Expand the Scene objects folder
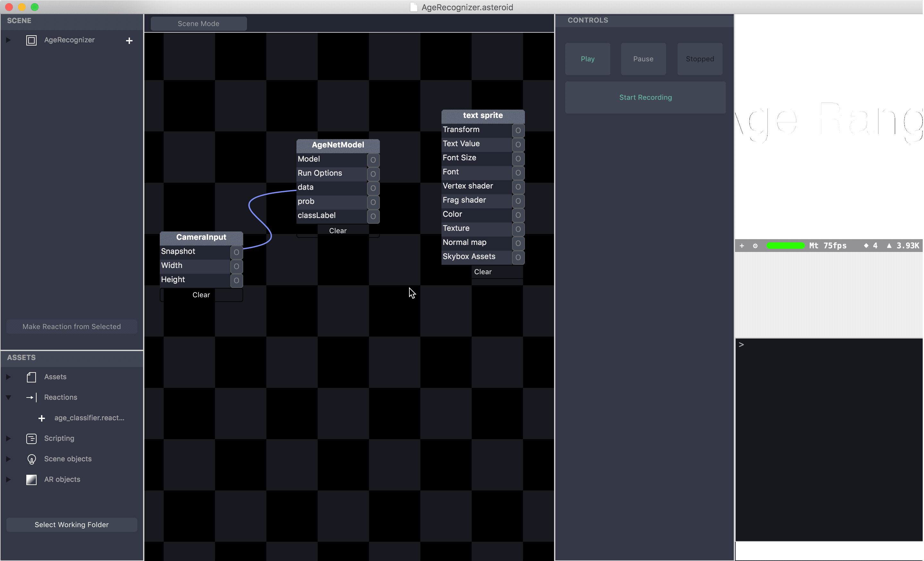The image size is (924, 561). [8, 459]
